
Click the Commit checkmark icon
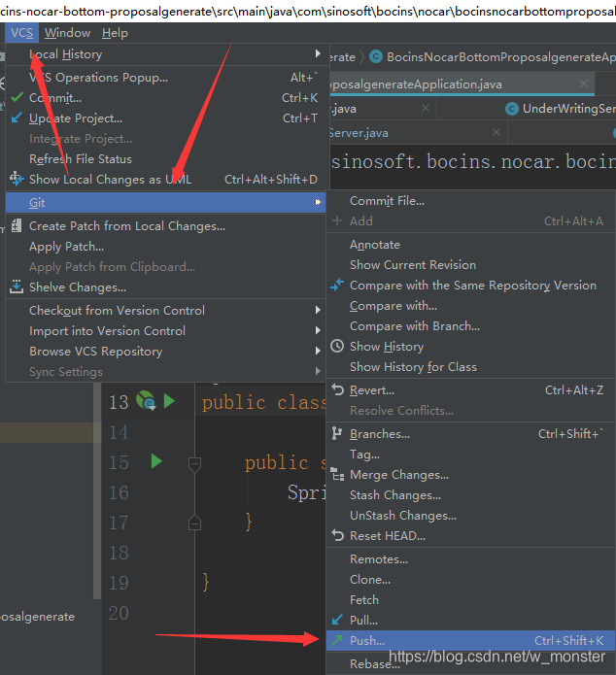tap(17, 97)
